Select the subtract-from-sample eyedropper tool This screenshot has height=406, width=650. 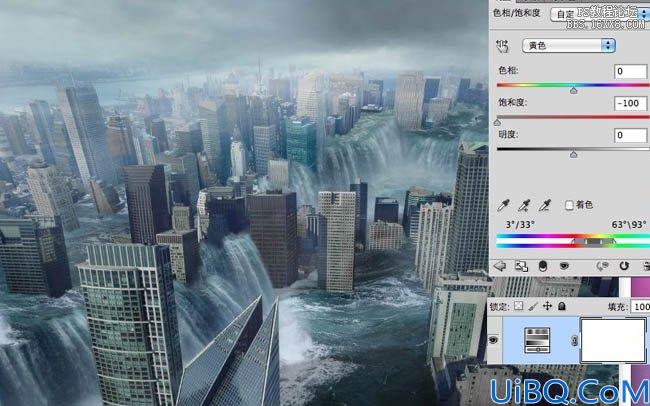coord(545,205)
